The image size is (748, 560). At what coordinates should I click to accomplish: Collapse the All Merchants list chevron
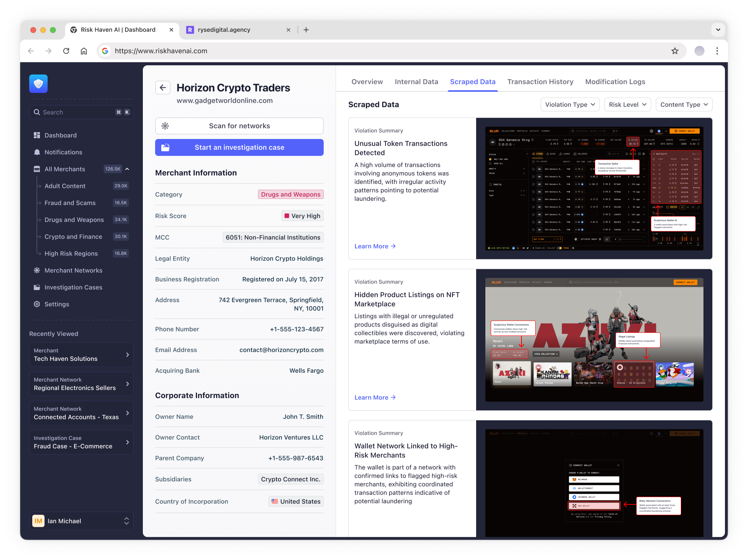pyautogui.click(x=127, y=169)
